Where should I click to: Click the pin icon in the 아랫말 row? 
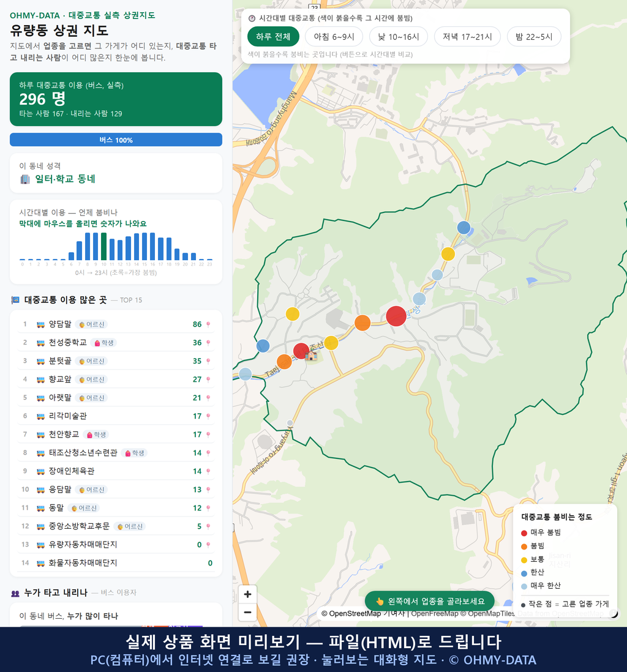pos(208,398)
